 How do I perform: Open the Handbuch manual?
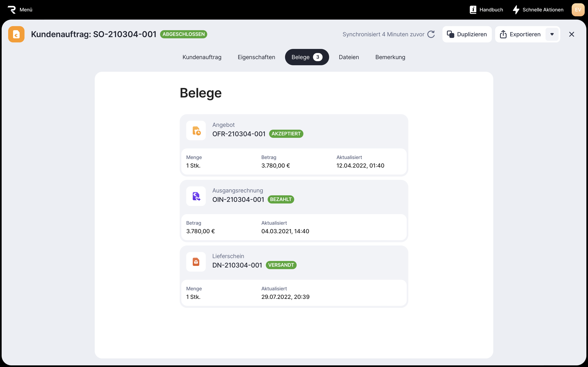pos(486,10)
